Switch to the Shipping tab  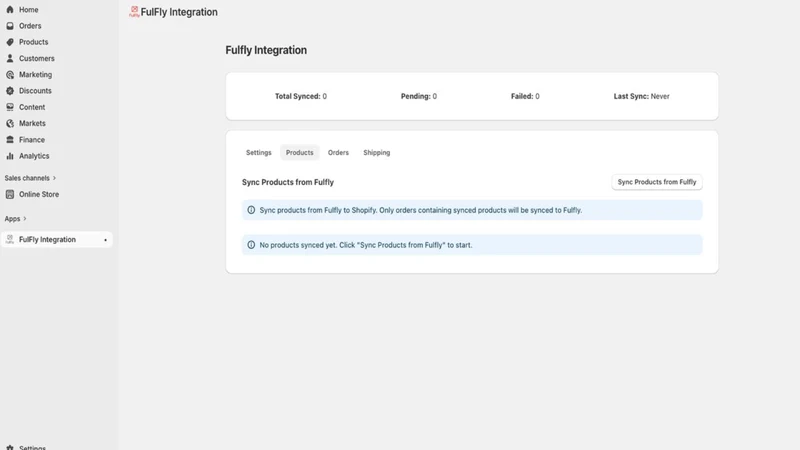point(377,153)
